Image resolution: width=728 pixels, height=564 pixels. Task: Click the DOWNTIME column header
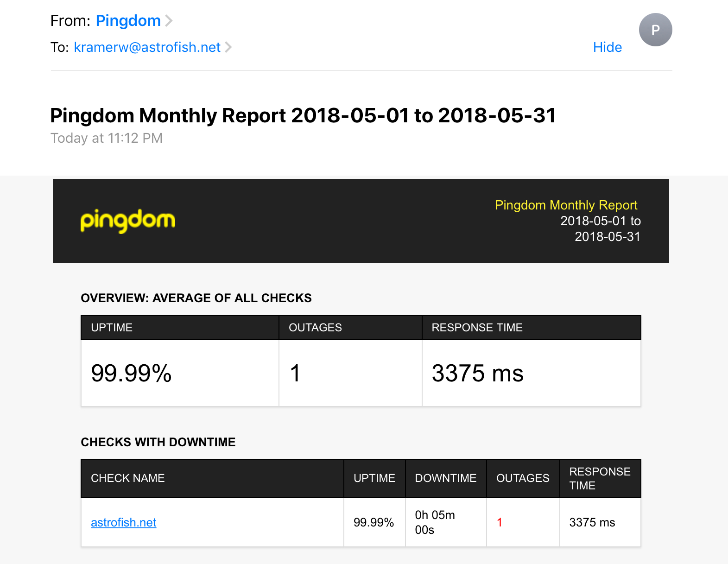[x=445, y=478]
